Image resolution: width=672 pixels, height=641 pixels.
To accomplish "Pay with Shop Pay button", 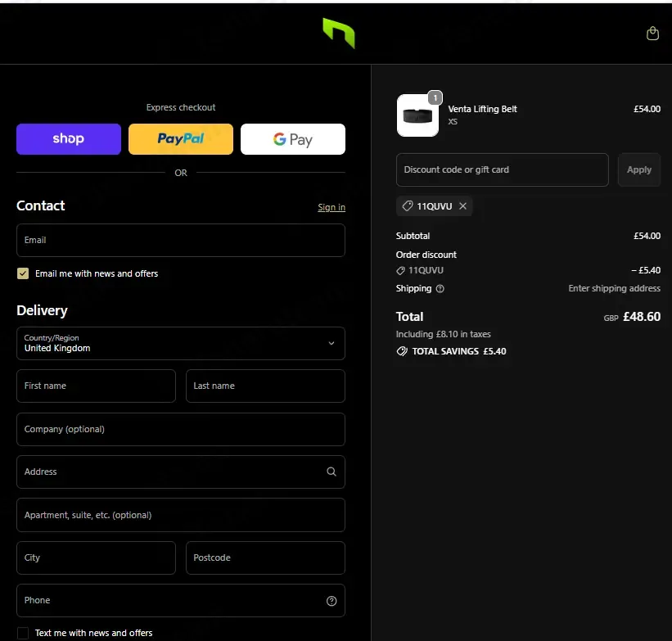I will tap(69, 139).
